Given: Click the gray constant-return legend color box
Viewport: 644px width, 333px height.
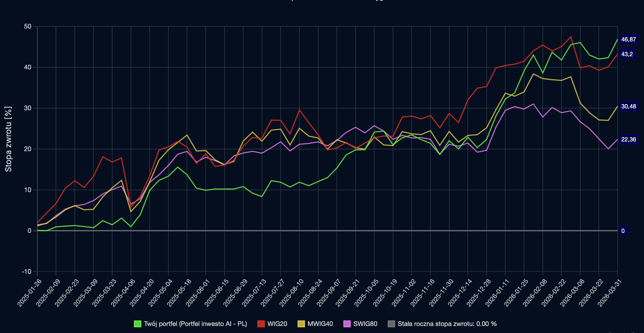Looking at the screenshot, I should [x=391, y=324].
